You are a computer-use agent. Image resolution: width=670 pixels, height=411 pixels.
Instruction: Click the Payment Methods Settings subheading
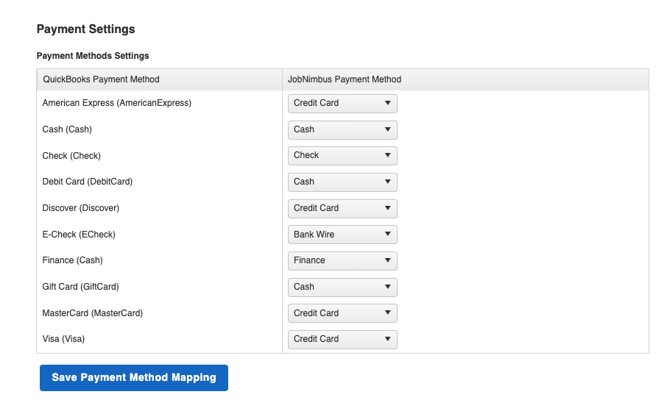tap(92, 56)
